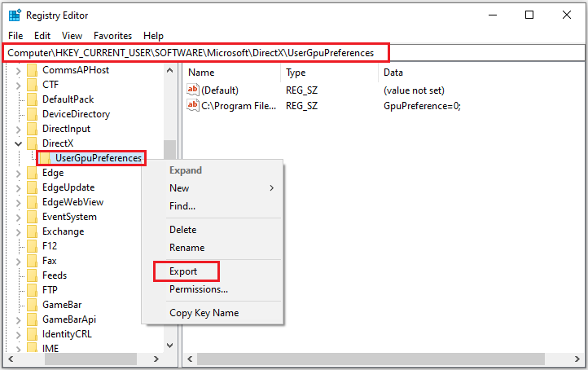
Task: Open the Help menu
Action: (x=153, y=36)
